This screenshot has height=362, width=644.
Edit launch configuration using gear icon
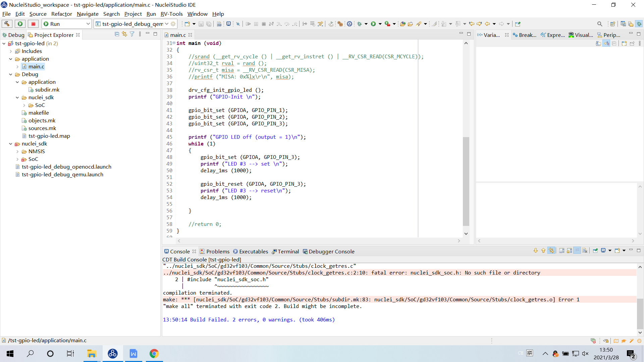173,24
